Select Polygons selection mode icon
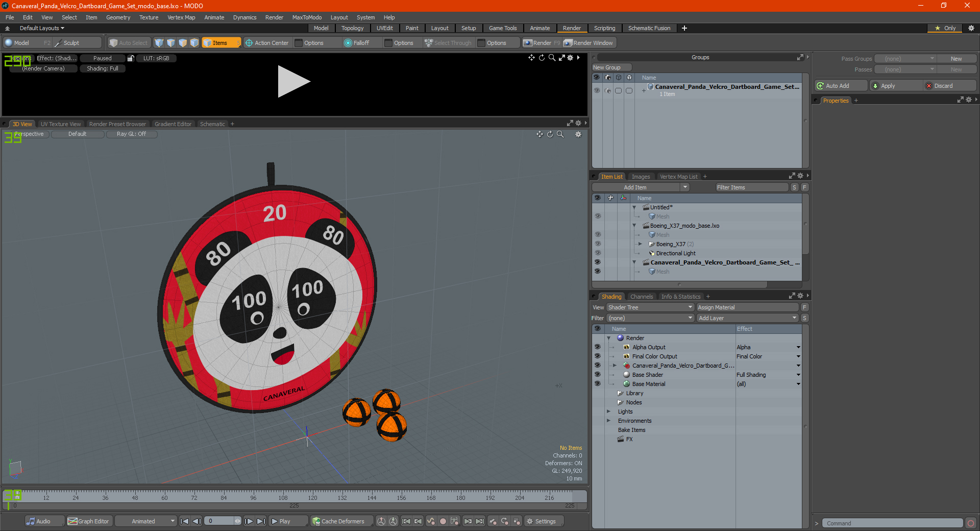This screenshot has height=531, width=980. point(183,43)
